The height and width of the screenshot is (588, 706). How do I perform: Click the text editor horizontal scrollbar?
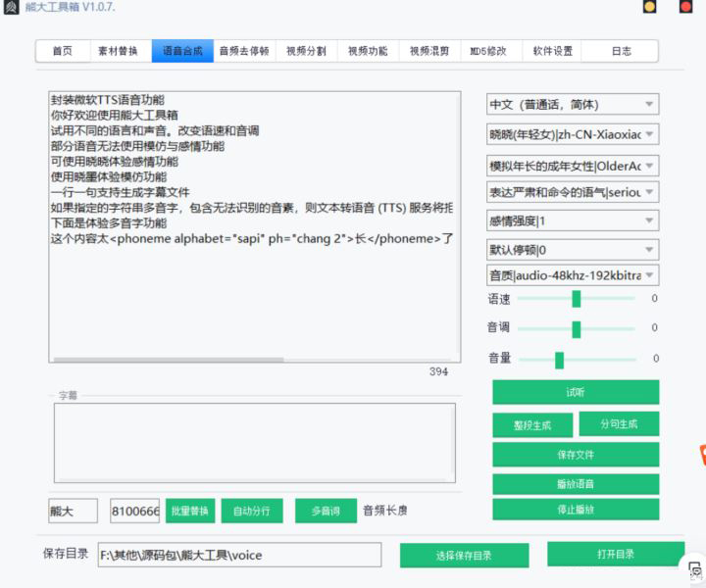(x=169, y=360)
